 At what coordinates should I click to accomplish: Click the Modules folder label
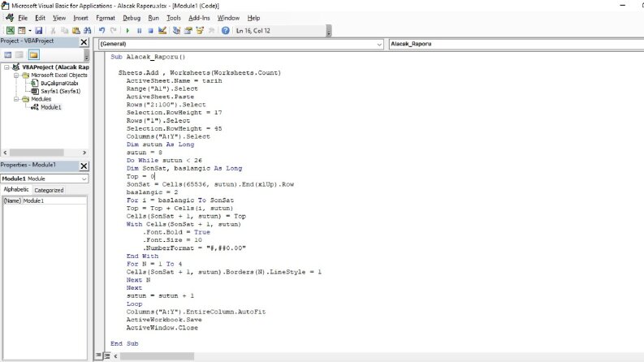[x=41, y=99]
